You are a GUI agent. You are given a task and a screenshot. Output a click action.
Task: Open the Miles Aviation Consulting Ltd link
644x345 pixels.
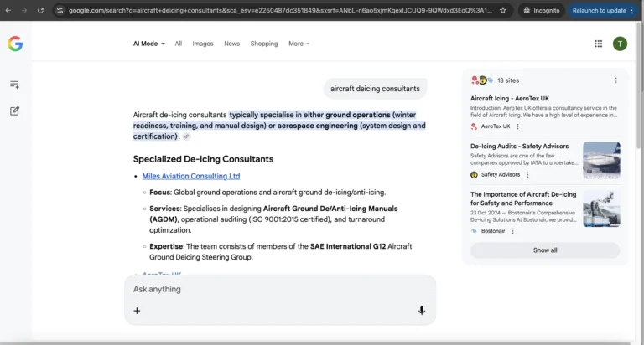191,176
